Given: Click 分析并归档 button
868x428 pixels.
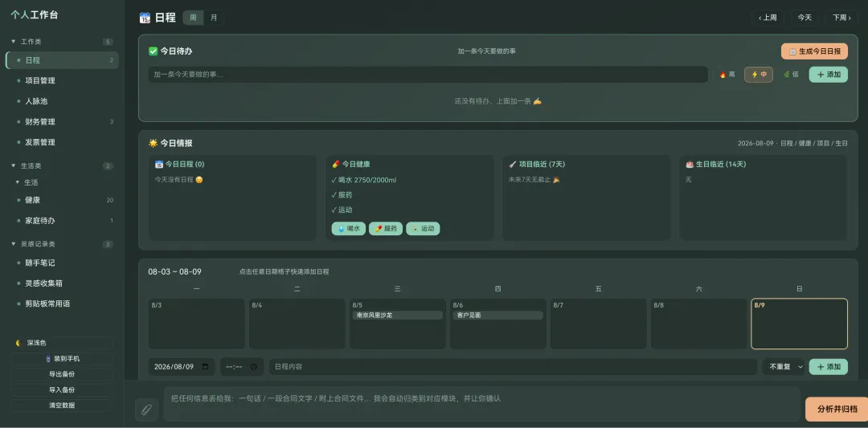Looking at the screenshot, I should point(837,410).
